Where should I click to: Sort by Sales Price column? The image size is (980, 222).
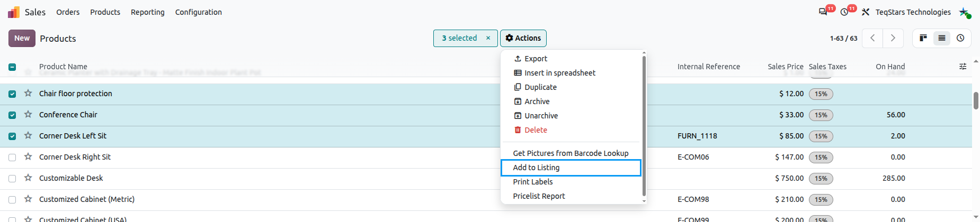point(786,67)
